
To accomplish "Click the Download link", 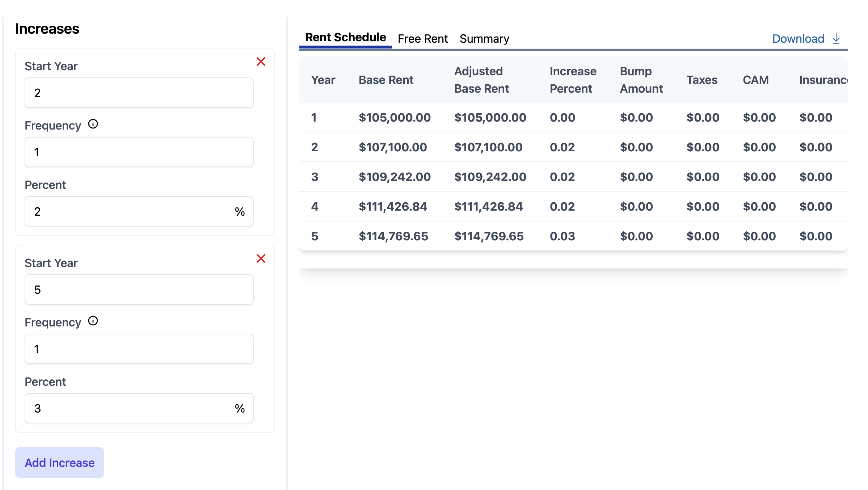I will click(798, 38).
